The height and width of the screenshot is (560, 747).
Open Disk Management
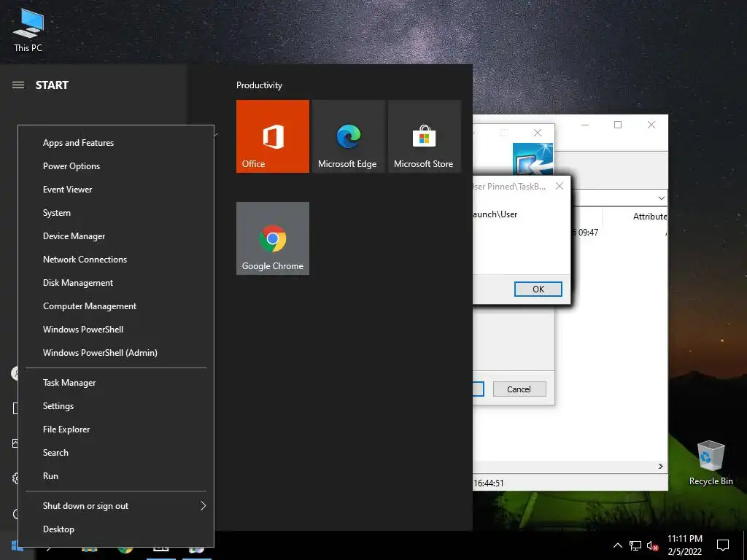click(116, 283)
